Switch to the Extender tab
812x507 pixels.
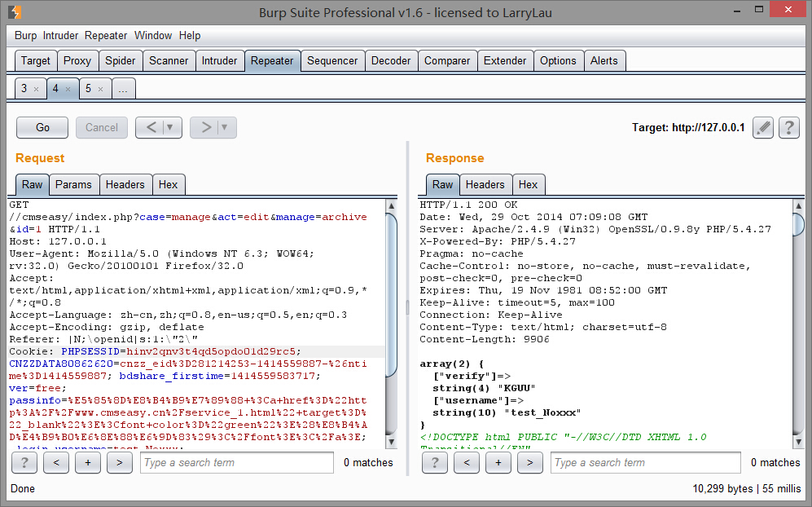(505, 60)
